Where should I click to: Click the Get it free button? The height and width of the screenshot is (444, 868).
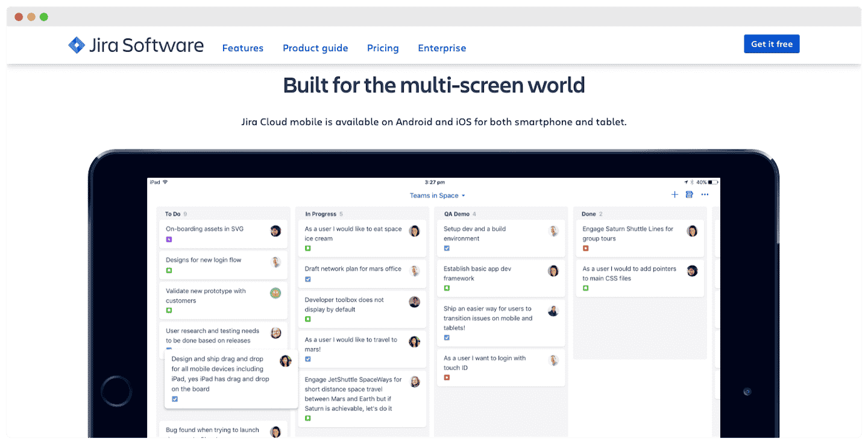pyautogui.click(x=772, y=44)
